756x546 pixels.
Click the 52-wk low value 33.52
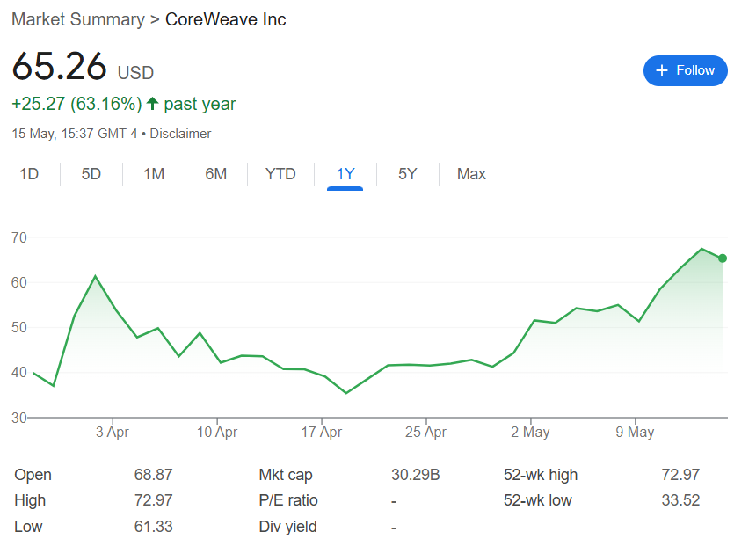[680, 500]
